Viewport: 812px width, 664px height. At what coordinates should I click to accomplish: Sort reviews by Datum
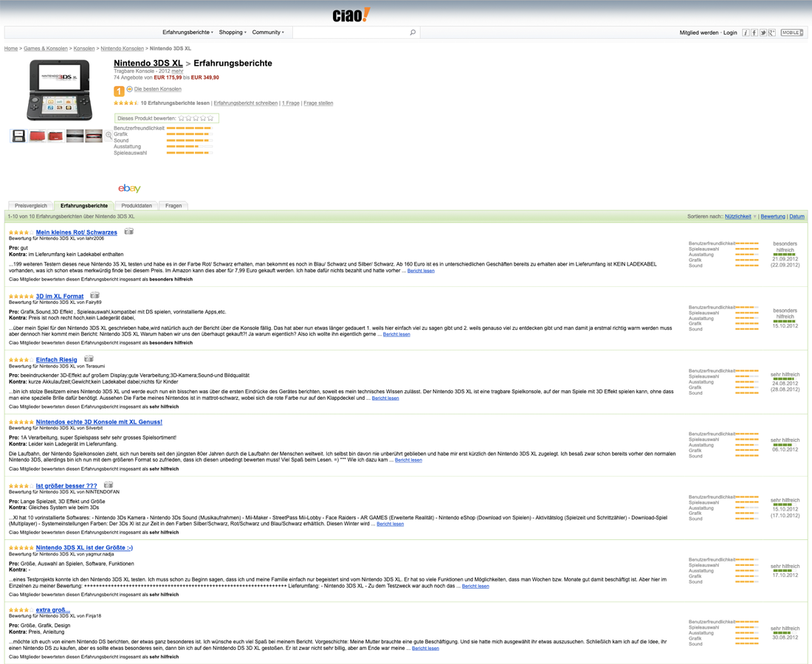tap(797, 217)
